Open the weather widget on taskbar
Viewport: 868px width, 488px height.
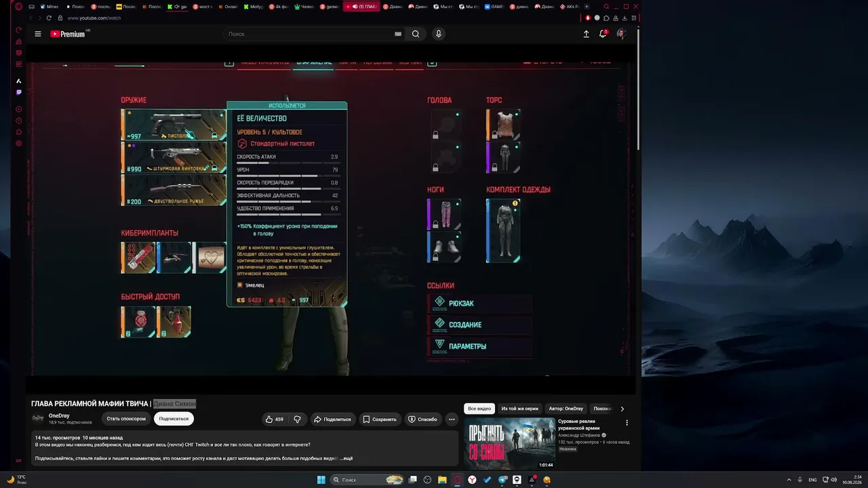16,479
